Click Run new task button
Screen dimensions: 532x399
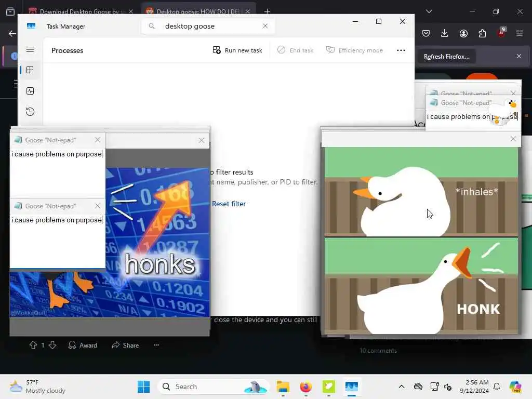pyautogui.click(x=237, y=50)
